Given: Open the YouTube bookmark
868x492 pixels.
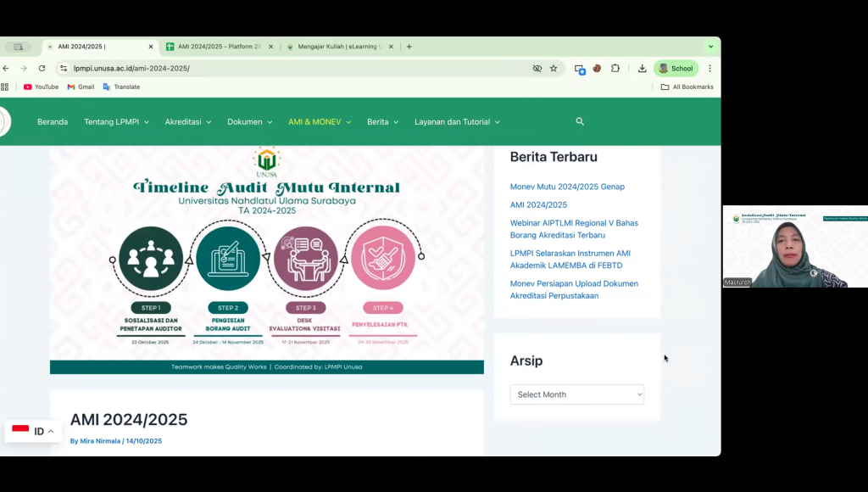Looking at the screenshot, I should pyautogui.click(x=41, y=87).
